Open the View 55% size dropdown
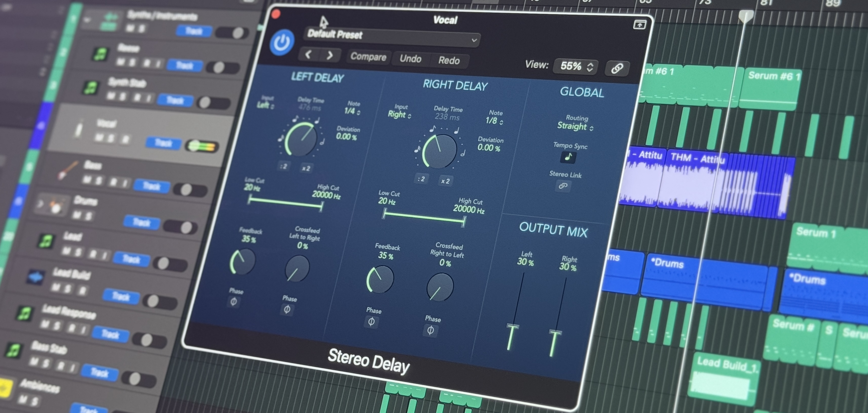This screenshot has width=868, height=413. pos(576,66)
